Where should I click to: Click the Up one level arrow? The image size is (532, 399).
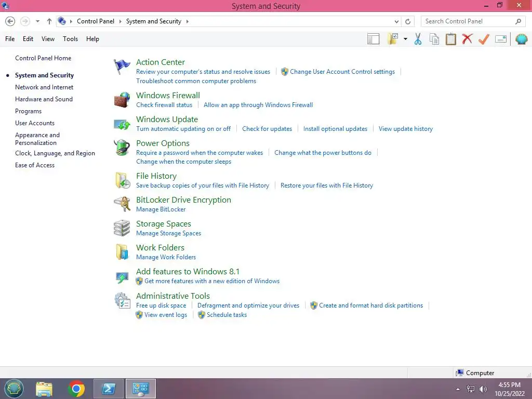pyautogui.click(x=49, y=21)
